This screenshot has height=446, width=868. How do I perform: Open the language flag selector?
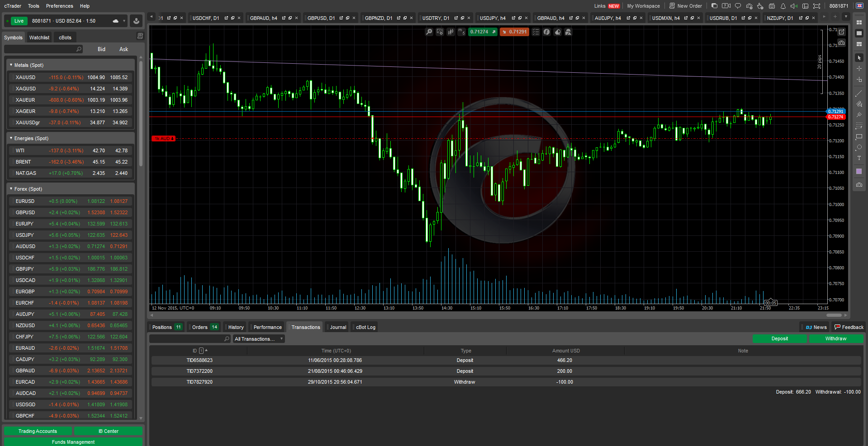point(859,6)
